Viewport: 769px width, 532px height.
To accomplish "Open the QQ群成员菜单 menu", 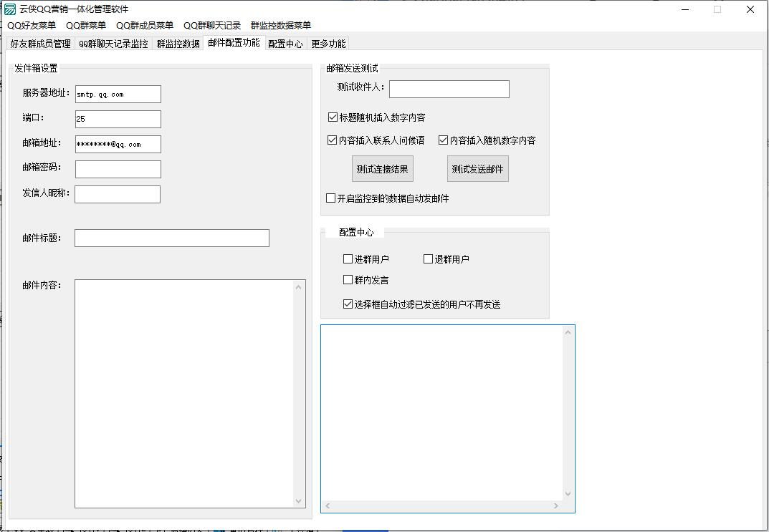I will pos(145,26).
